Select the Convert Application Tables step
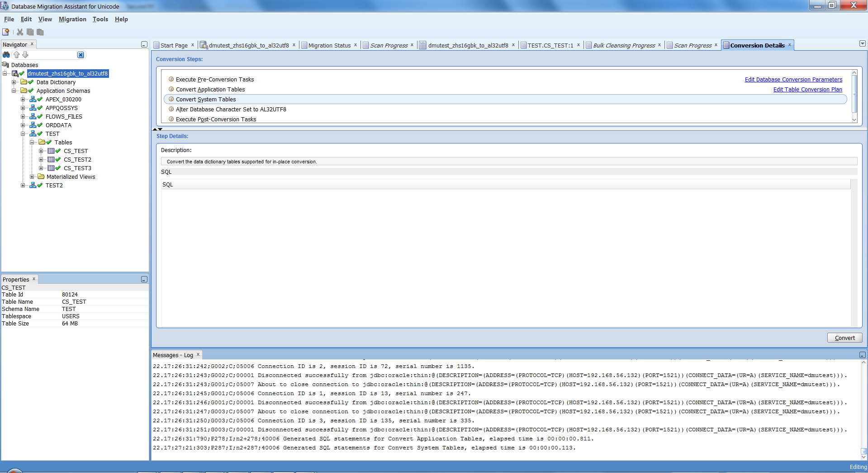868x473 pixels. pyautogui.click(x=210, y=89)
